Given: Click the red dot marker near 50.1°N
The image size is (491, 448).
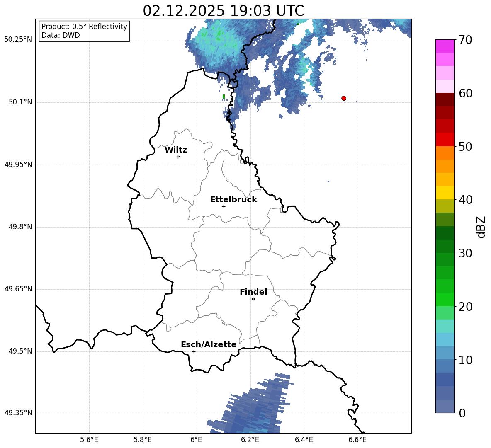Looking at the screenshot, I should tap(344, 98).
